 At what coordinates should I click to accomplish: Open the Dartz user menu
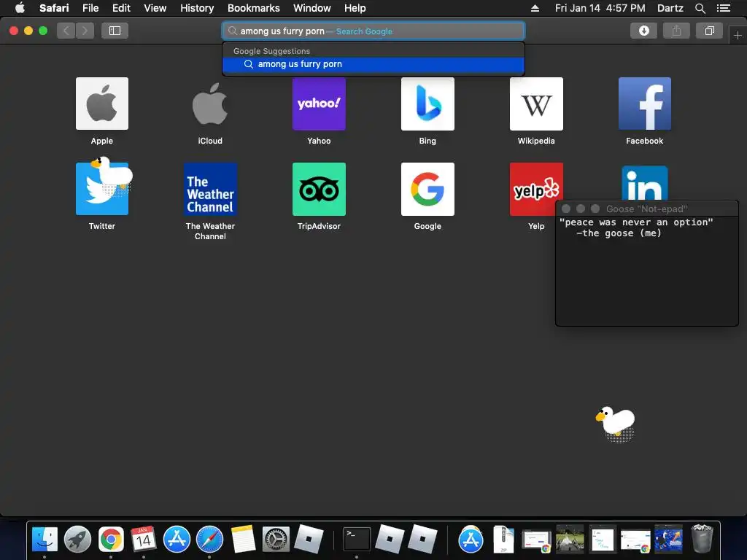(x=670, y=8)
